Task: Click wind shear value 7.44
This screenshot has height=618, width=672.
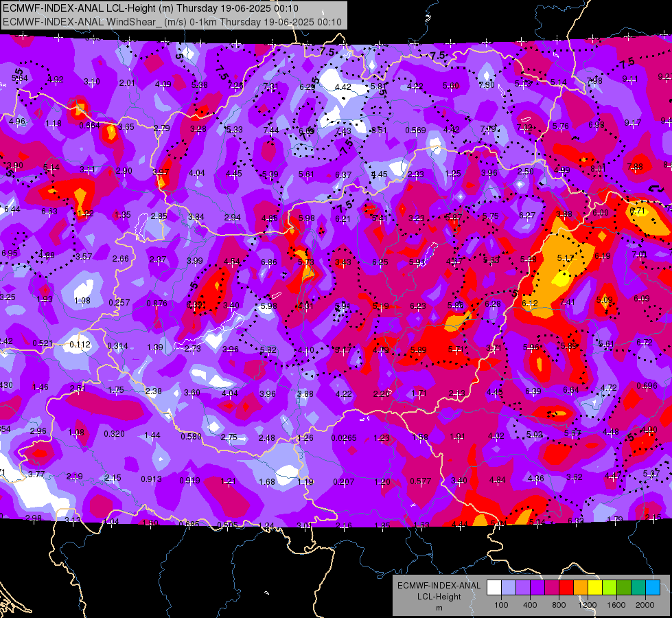Action: click(271, 130)
